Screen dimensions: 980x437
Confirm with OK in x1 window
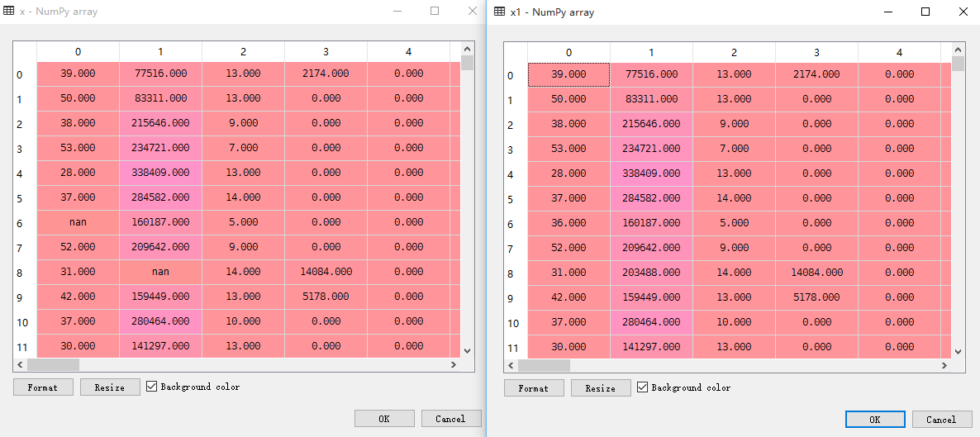875,419
